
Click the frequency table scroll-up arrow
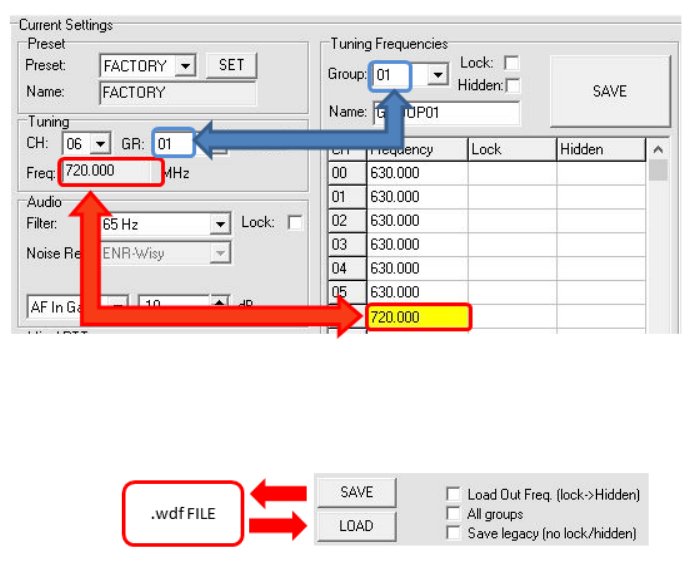[x=658, y=149]
